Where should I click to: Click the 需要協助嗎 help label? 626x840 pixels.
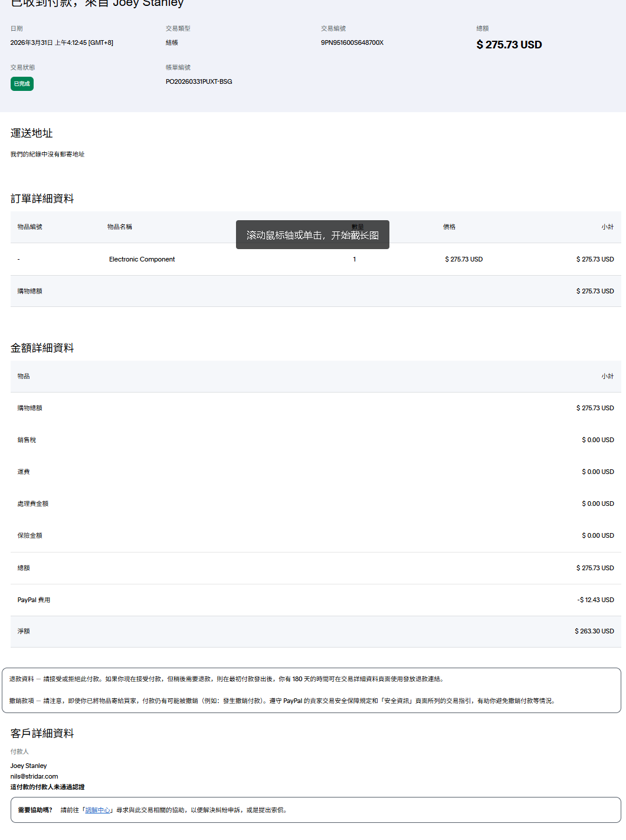click(35, 810)
